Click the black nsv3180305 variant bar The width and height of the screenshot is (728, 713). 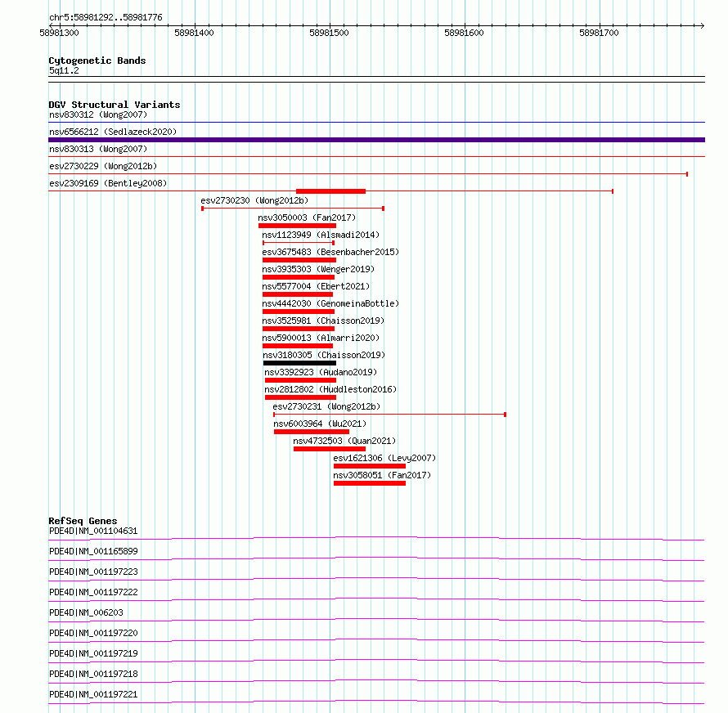point(299,363)
